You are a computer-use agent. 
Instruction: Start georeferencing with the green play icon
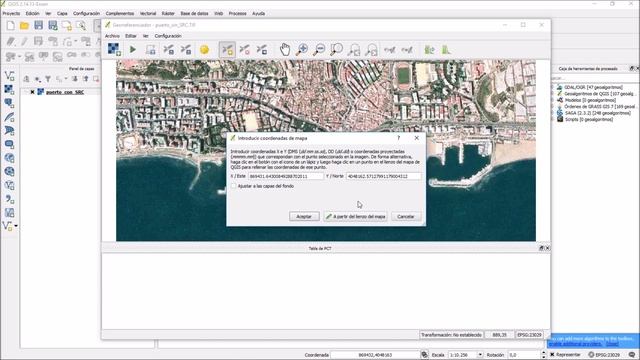[x=133, y=49]
